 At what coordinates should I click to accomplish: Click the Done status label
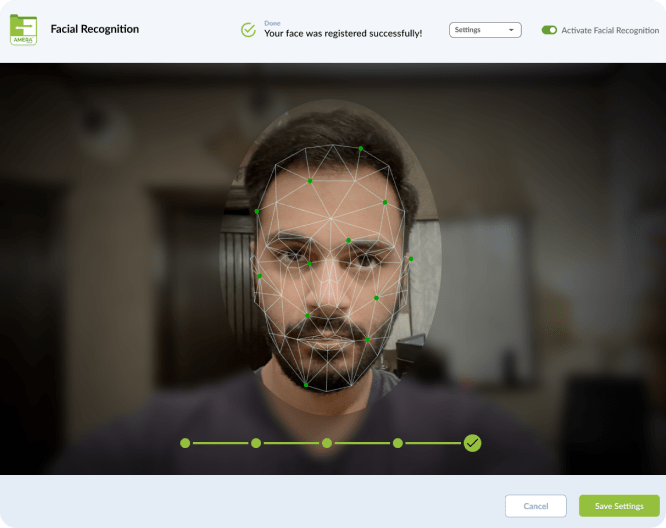[x=272, y=22]
